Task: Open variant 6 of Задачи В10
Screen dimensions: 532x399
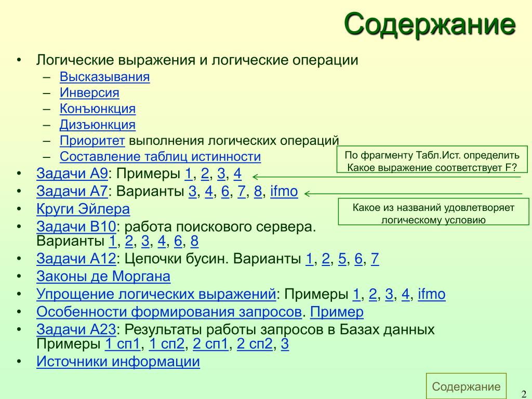Action: coord(178,241)
